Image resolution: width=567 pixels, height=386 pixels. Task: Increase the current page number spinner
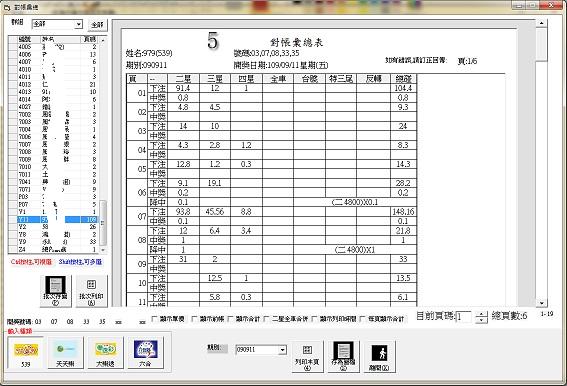(x=481, y=314)
